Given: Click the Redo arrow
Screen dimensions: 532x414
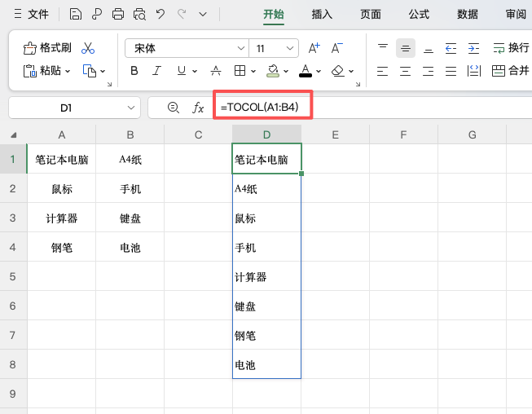Looking at the screenshot, I should [x=182, y=14].
